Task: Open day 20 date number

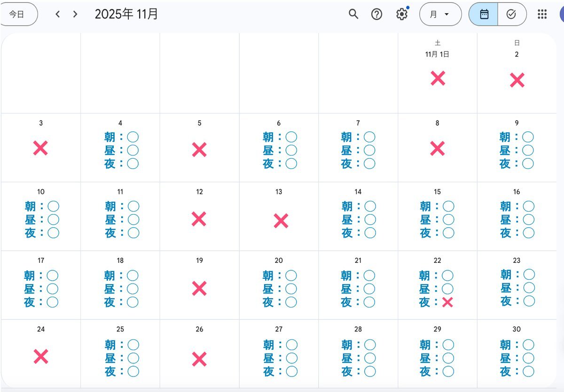Action: 279,261
